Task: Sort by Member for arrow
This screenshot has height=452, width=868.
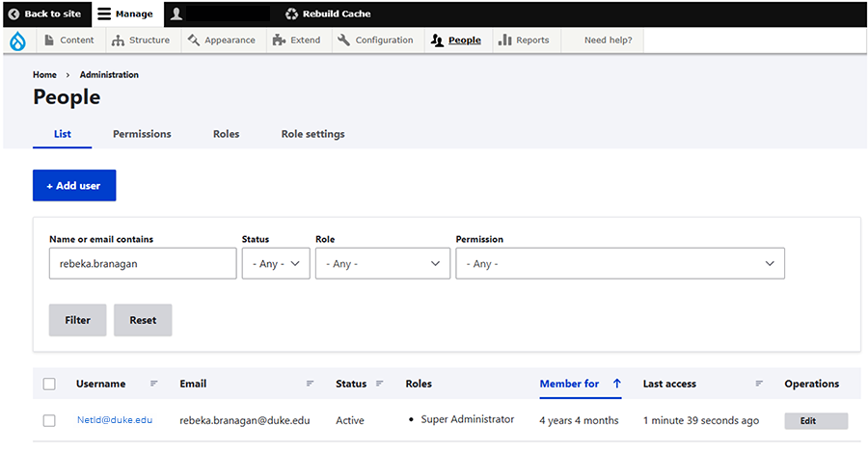Action: click(616, 384)
